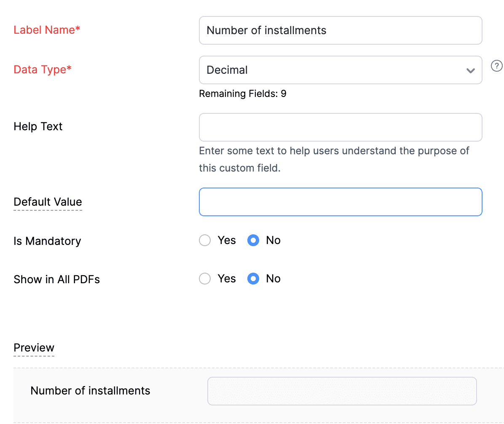Click the Preview heading label
Image resolution: width=504 pixels, height=424 pixels.
pos(34,347)
